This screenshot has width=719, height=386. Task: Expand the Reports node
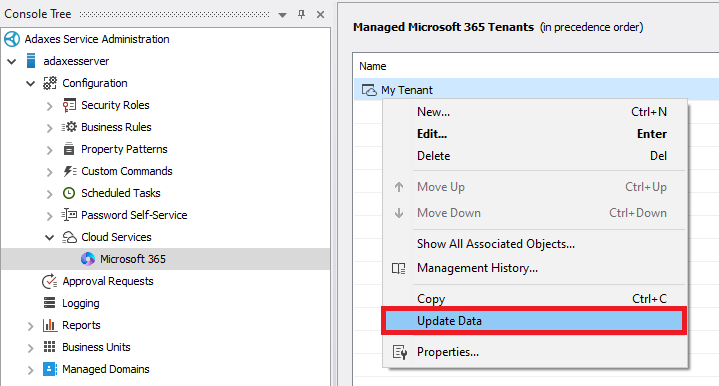click(31, 326)
